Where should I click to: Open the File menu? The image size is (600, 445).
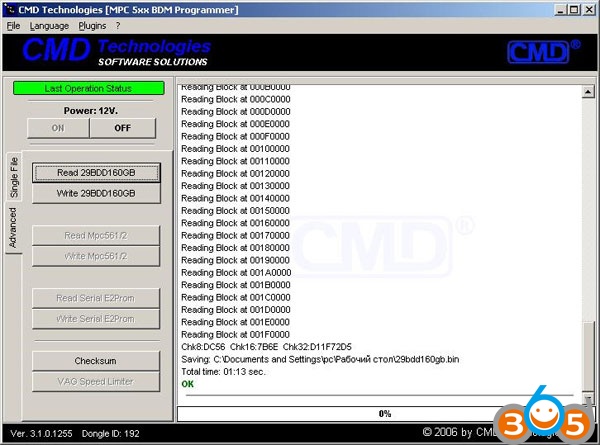click(x=13, y=26)
